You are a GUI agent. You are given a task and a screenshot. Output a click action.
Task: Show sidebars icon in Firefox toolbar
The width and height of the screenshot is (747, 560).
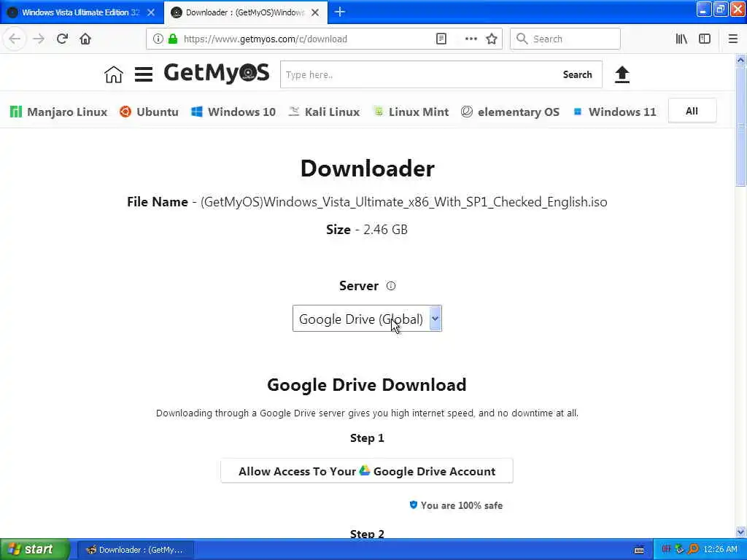(x=705, y=39)
